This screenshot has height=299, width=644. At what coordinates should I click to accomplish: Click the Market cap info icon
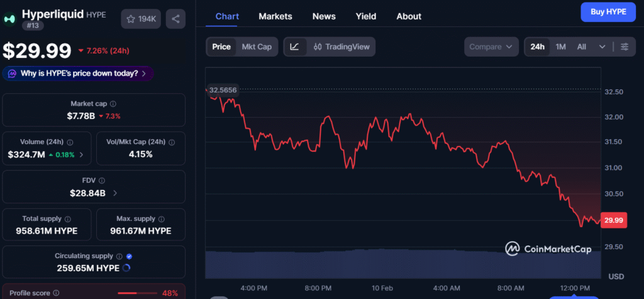pos(113,104)
